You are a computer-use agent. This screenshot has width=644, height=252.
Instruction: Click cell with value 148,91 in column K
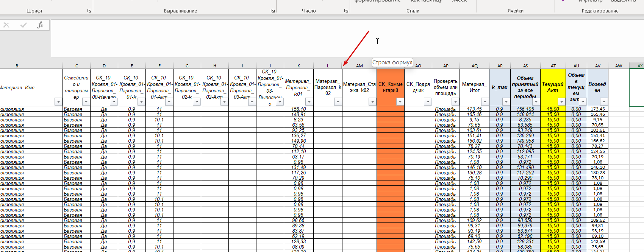point(299,114)
